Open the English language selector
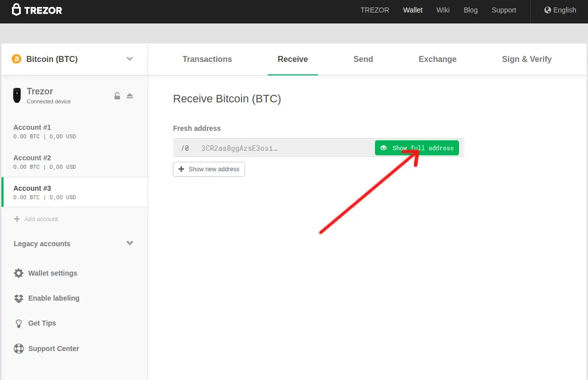The width and height of the screenshot is (588, 380). tap(560, 10)
